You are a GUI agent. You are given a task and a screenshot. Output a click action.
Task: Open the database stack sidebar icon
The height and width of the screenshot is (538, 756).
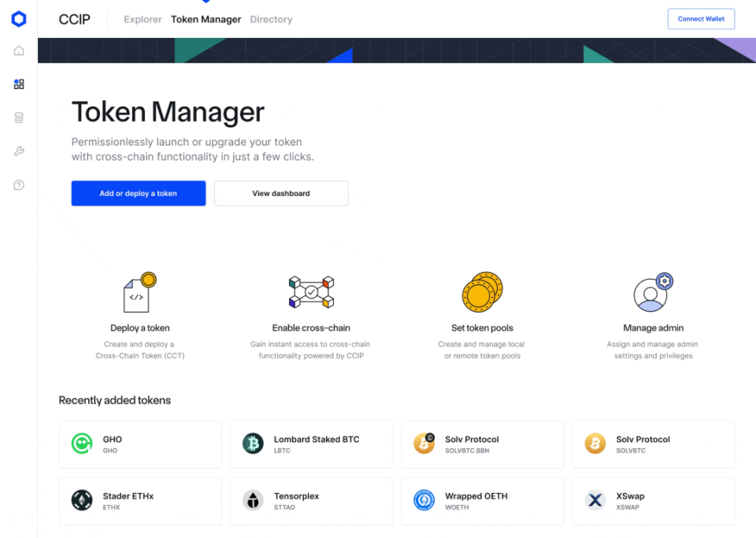19,117
